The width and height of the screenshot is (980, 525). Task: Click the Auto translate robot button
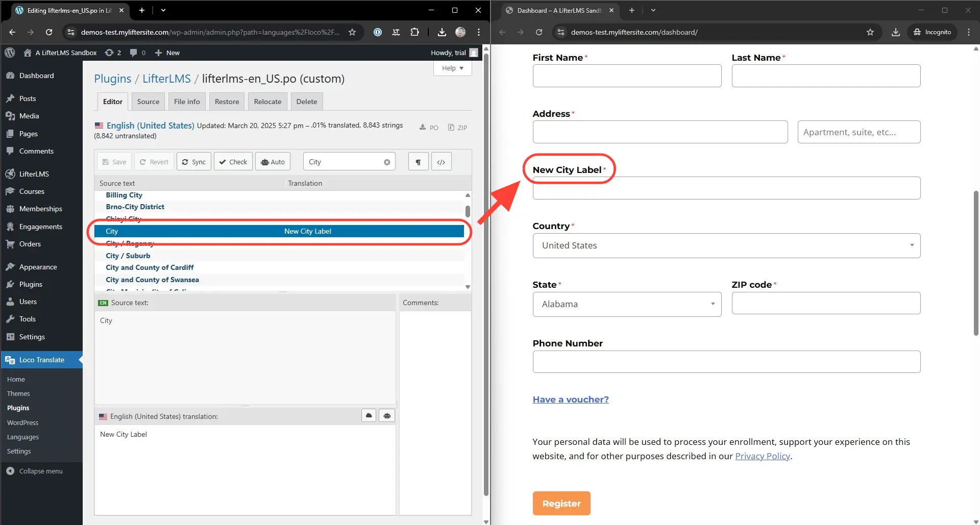(x=273, y=162)
